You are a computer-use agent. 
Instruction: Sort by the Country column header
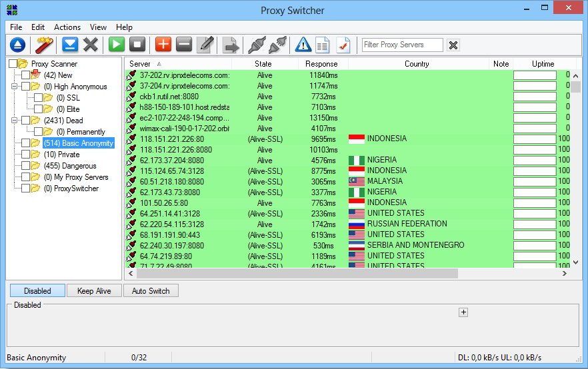click(418, 64)
